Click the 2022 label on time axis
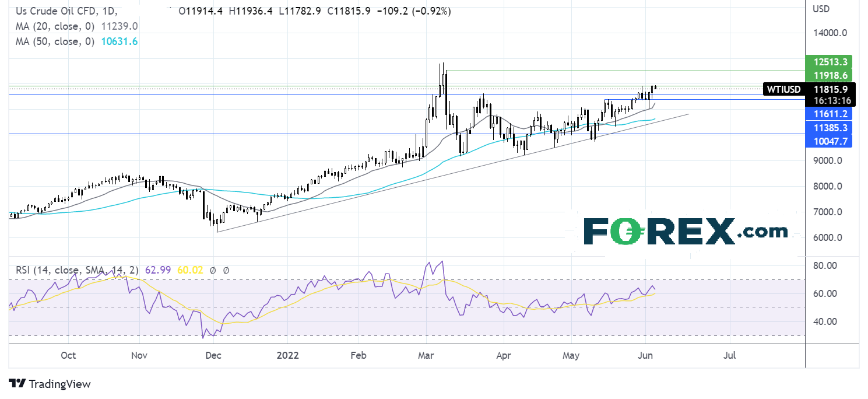This screenshot has height=399, width=868. [x=286, y=356]
